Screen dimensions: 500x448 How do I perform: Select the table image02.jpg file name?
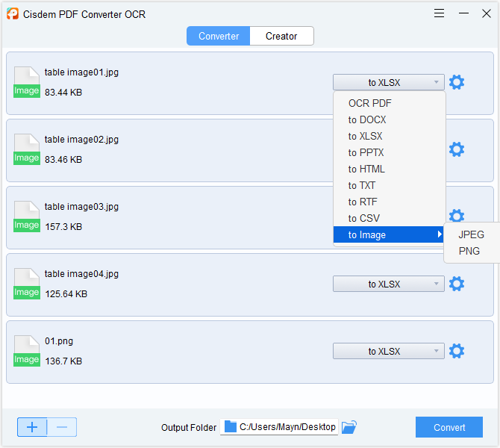point(81,140)
